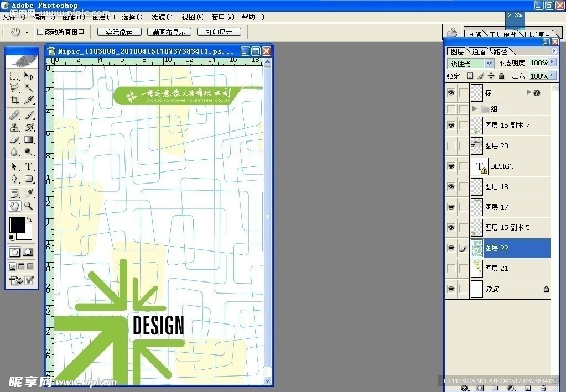Screen dimensions: 566x392
Task: Select the Clone Stamp tool
Action: click(x=14, y=127)
